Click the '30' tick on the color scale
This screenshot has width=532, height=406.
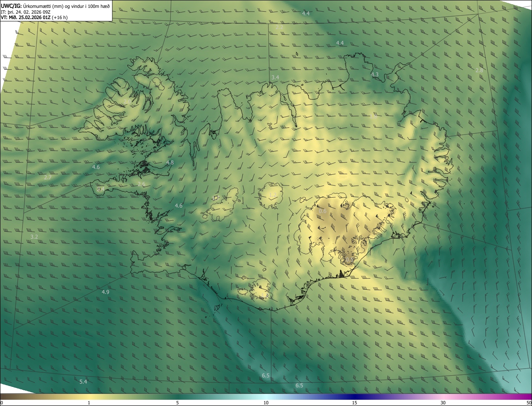[443, 403]
